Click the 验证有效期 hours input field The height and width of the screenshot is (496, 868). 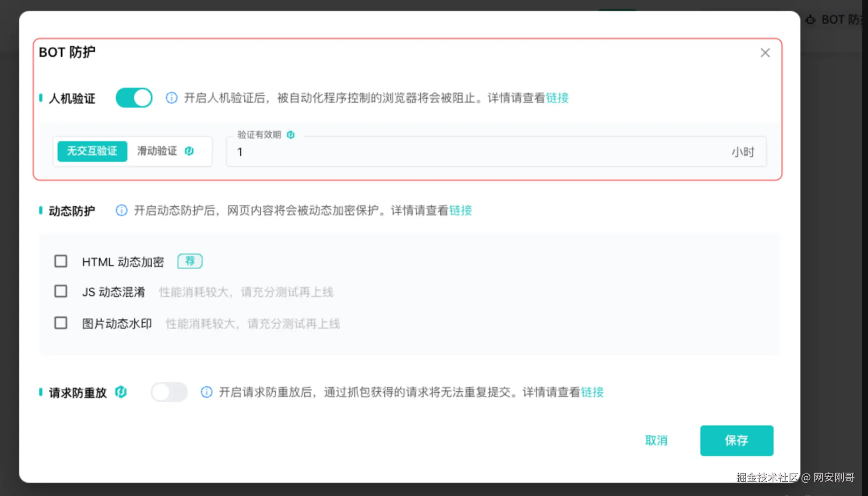pos(479,152)
